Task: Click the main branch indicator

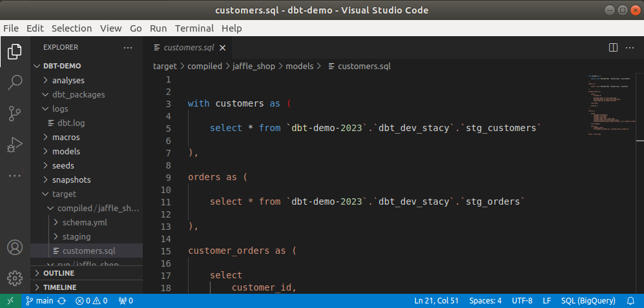Action: (x=40, y=301)
